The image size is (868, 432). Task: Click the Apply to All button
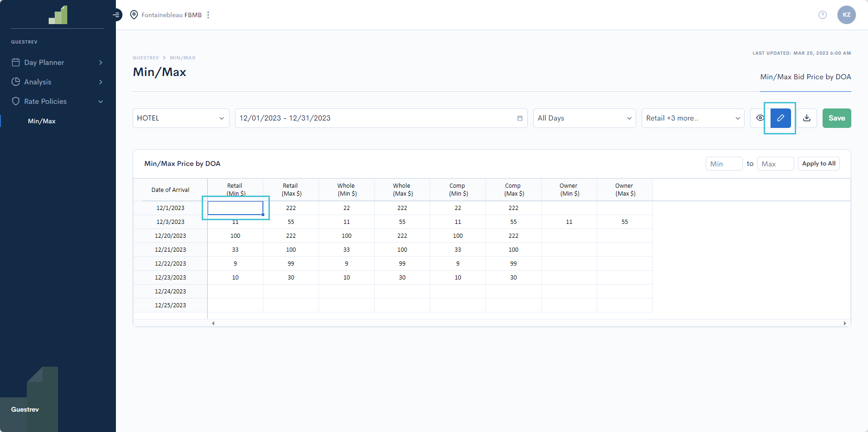pyautogui.click(x=818, y=164)
